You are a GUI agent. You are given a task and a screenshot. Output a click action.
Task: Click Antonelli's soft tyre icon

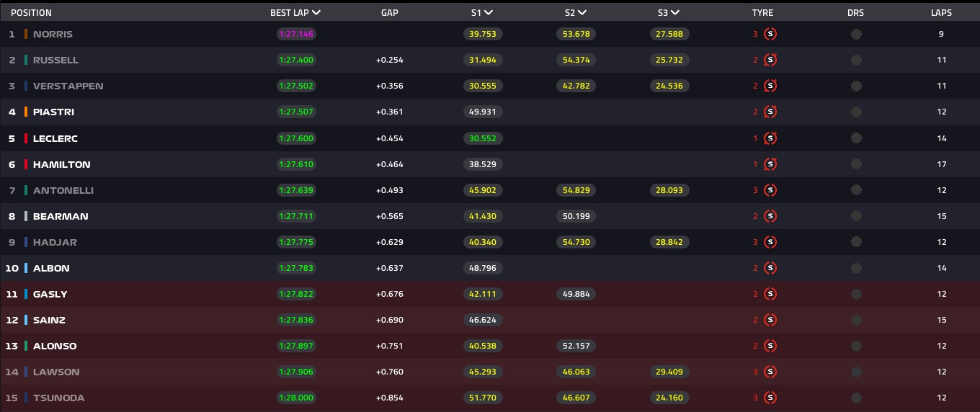770,190
